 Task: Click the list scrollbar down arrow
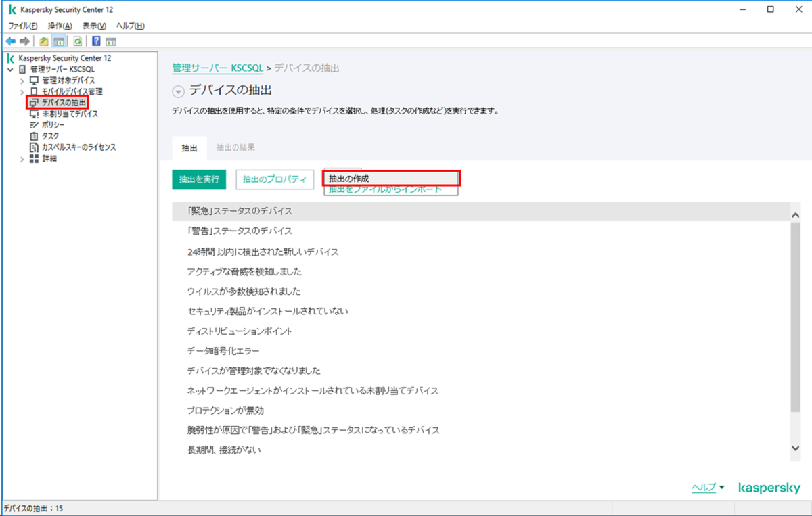tap(796, 448)
